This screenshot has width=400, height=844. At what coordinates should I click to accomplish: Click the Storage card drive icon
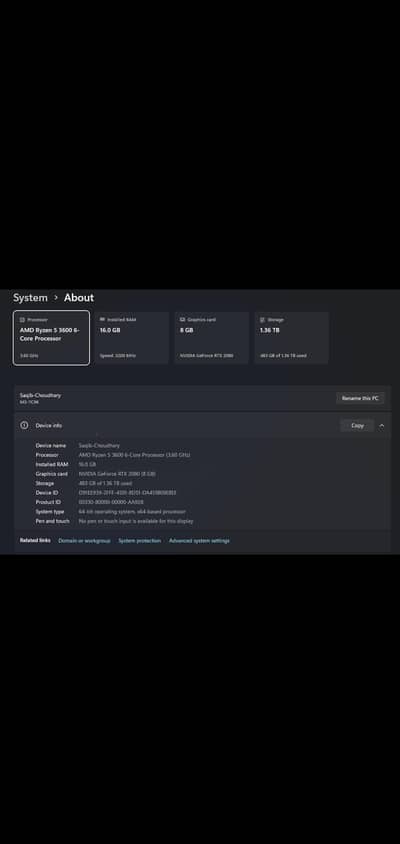(x=263, y=320)
